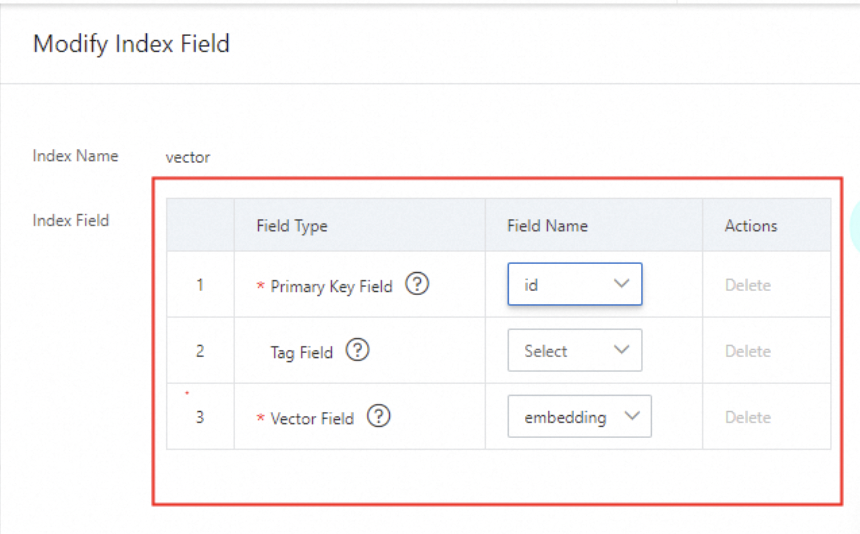The image size is (860, 534).
Task: Click the Field Type column header
Action: 292,226
